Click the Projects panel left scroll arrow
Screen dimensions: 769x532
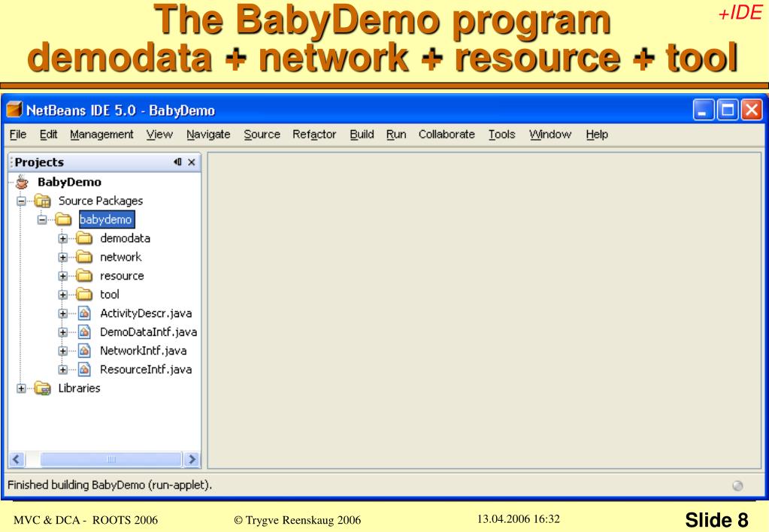(17, 459)
